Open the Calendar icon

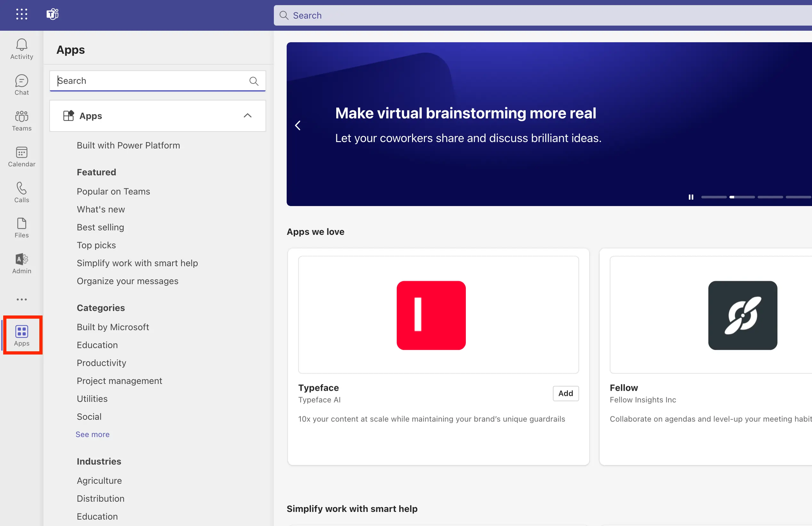tap(21, 156)
